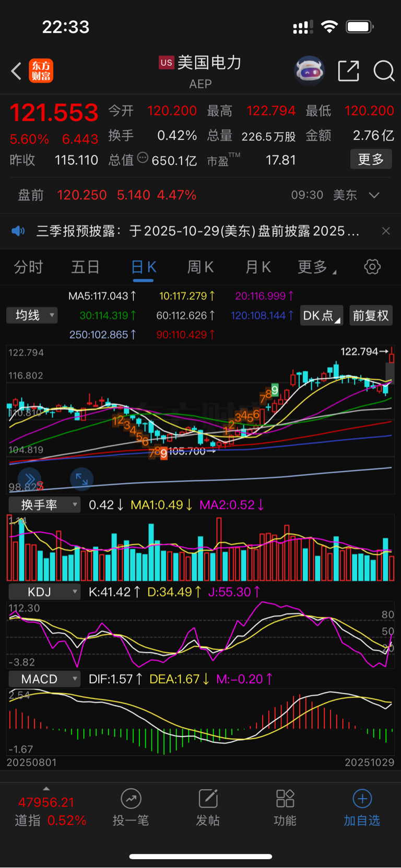Open the 均线 indicator dropdown

[32, 315]
